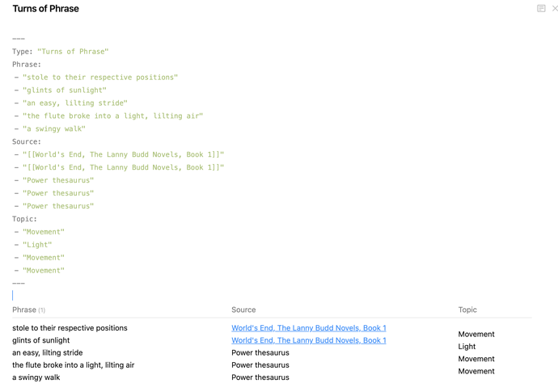This screenshot has height=392, width=558.
Task: Click YAML line "a swingy walk"
Action: click(50, 129)
